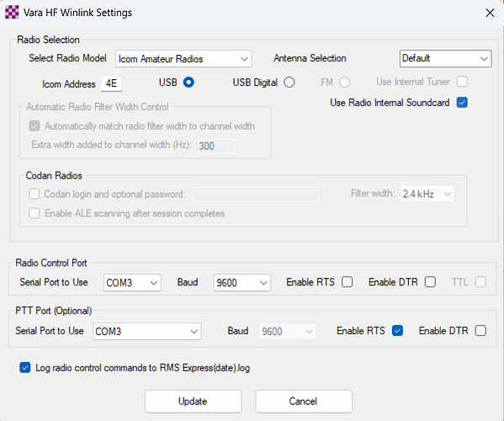This screenshot has width=504, height=421.
Task: Open Radio Control Port Baud dropdown
Action: [242, 283]
